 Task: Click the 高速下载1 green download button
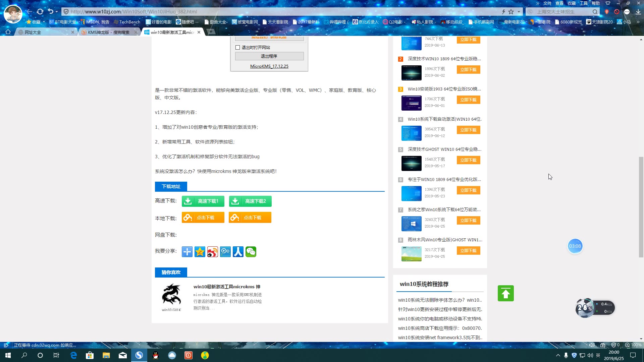[x=203, y=201]
